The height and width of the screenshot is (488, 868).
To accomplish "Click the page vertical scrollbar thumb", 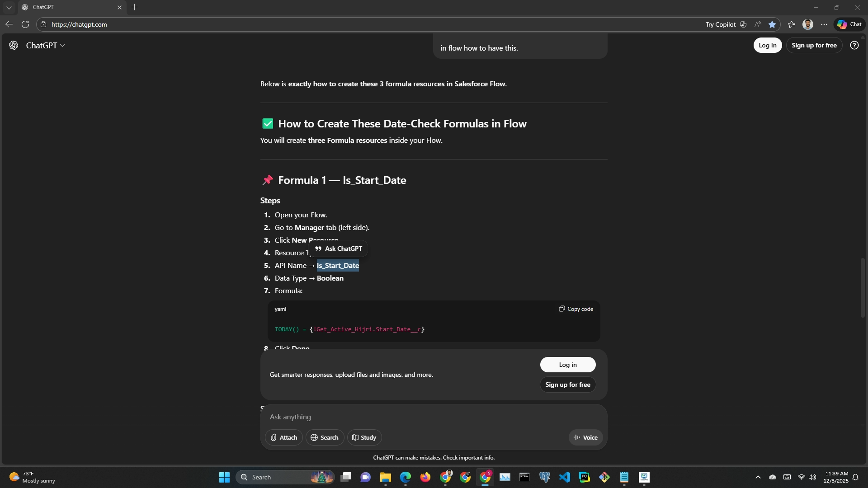I will (x=863, y=287).
